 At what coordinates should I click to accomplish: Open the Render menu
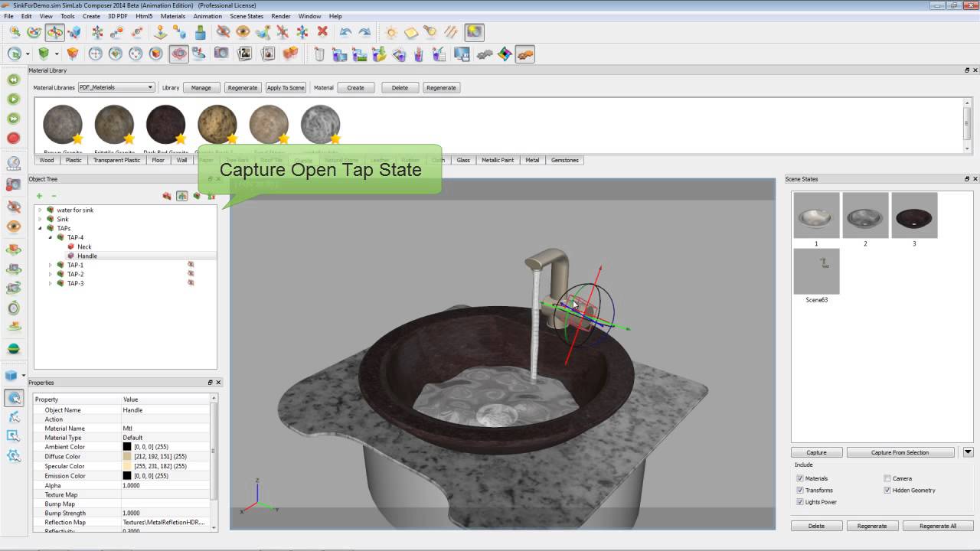point(281,16)
